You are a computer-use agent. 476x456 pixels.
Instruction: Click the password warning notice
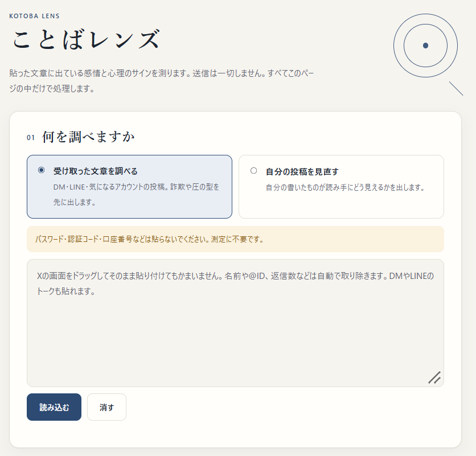[x=235, y=239]
